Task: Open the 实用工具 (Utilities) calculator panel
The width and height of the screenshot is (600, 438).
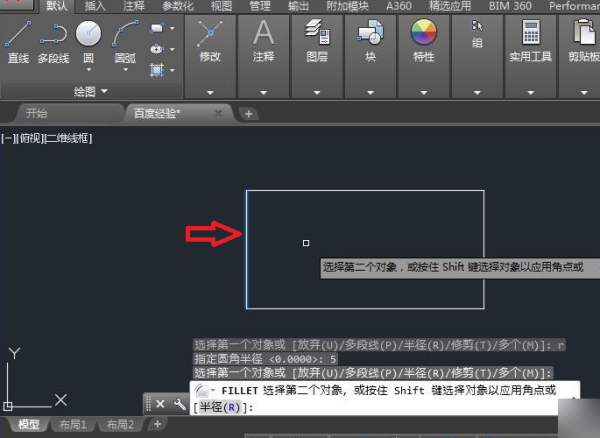Action: pyautogui.click(x=530, y=41)
